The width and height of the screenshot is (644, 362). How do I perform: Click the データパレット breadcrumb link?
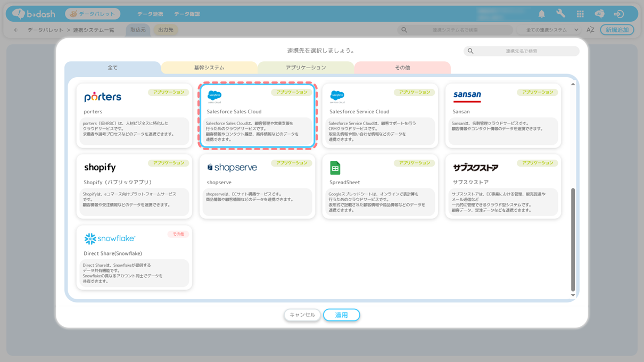(45, 30)
